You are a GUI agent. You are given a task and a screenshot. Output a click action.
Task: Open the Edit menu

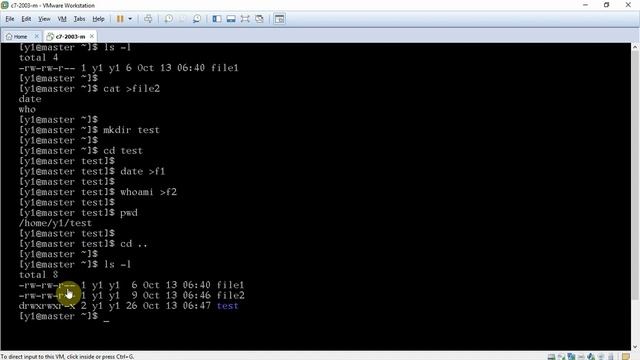pyautogui.click(x=26, y=19)
